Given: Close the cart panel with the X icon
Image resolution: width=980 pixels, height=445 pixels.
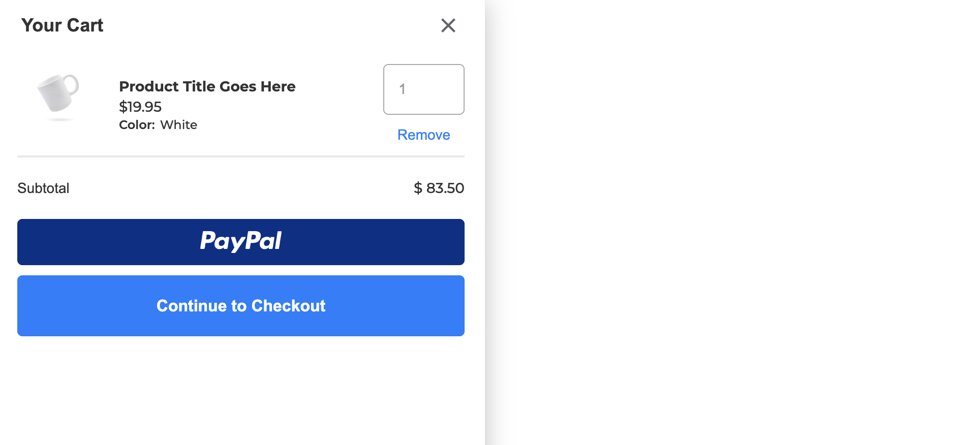Looking at the screenshot, I should click(x=448, y=25).
